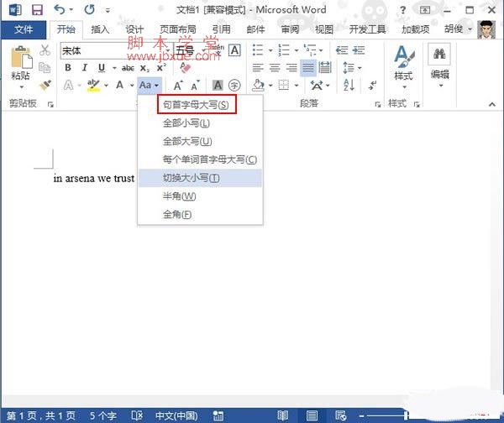
Task: Click the text highlight color button
Action: click(x=93, y=86)
